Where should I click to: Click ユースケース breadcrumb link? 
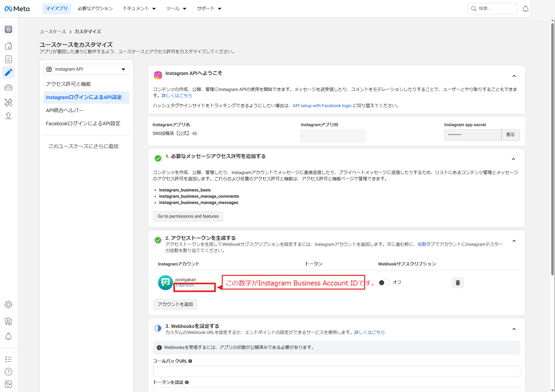[53, 32]
